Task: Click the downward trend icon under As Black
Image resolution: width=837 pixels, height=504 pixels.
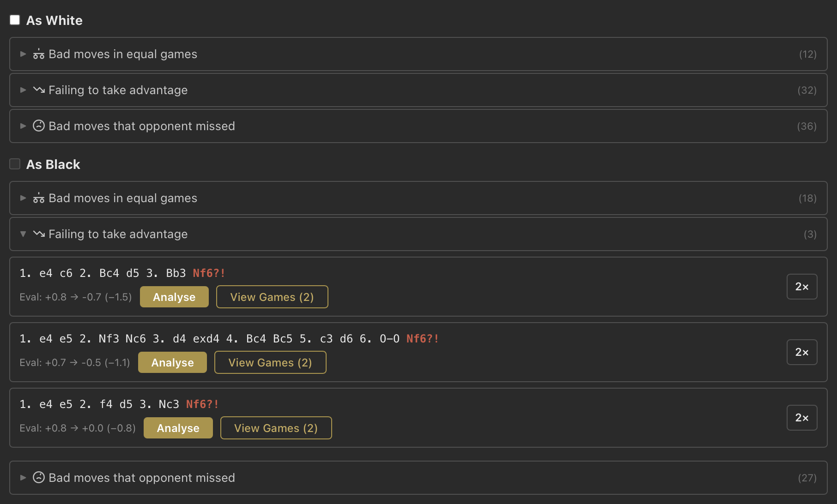Action: click(x=39, y=234)
